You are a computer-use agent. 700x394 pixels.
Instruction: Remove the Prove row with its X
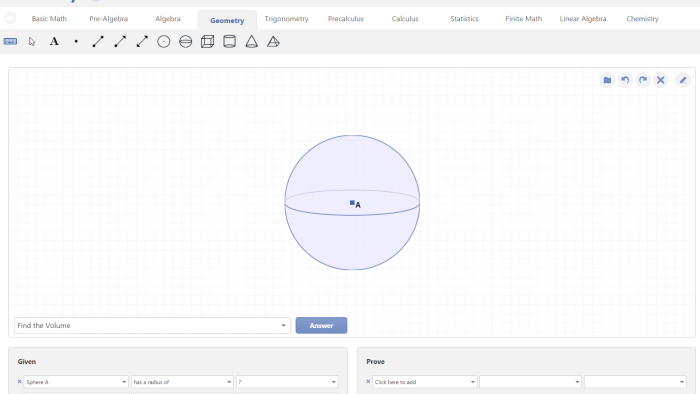[x=368, y=382]
